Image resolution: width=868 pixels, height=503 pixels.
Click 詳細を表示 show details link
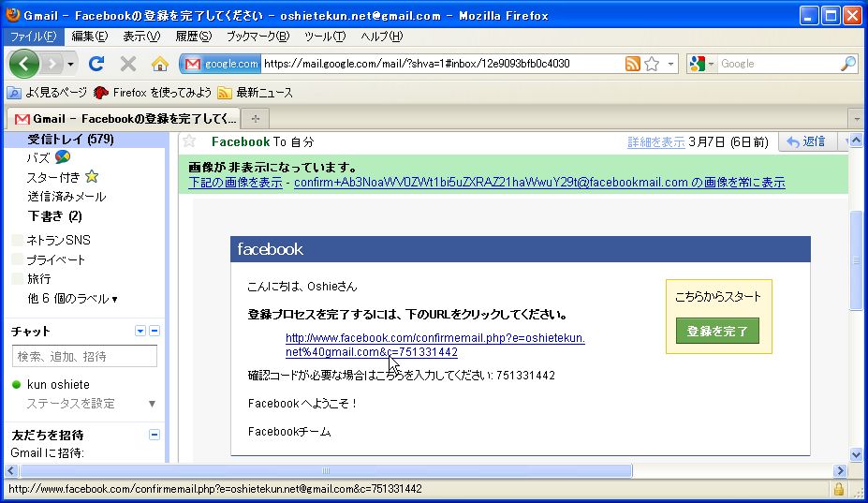(656, 141)
